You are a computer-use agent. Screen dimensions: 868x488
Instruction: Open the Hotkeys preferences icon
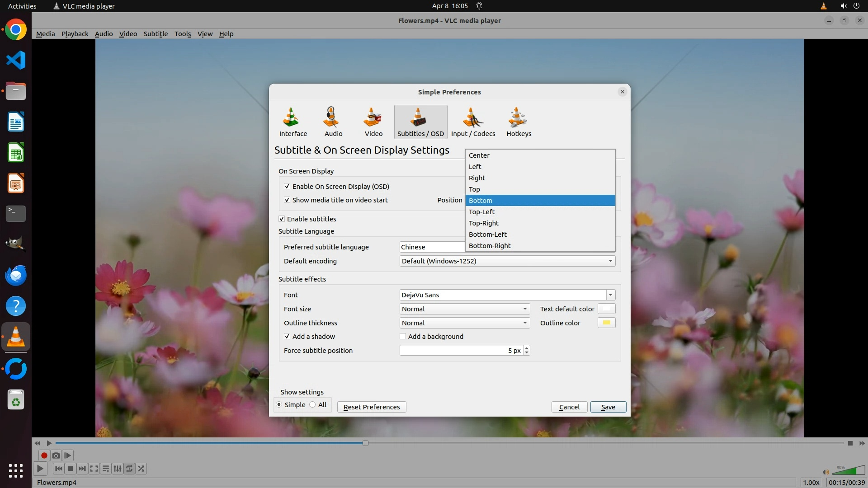(x=519, y=122)
